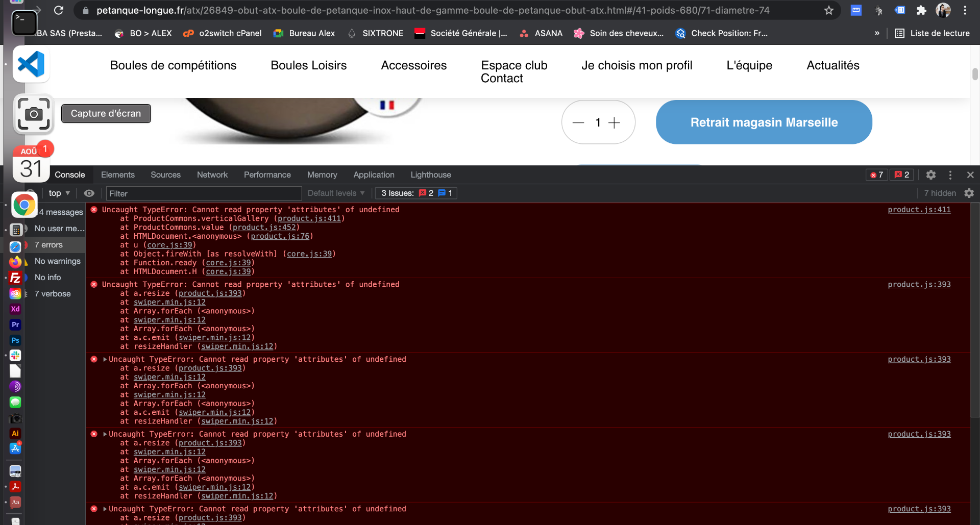Viewport: 980px width, 525px height.
Task: Switch to the Elements tab
Action: click(118, 175)
